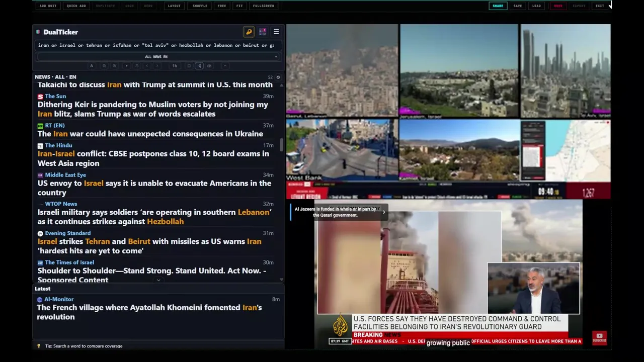Open 'US envoy to Israel' headline
Image resolution: width=644 pixels, height=362 pixels.
coord(154,188)
